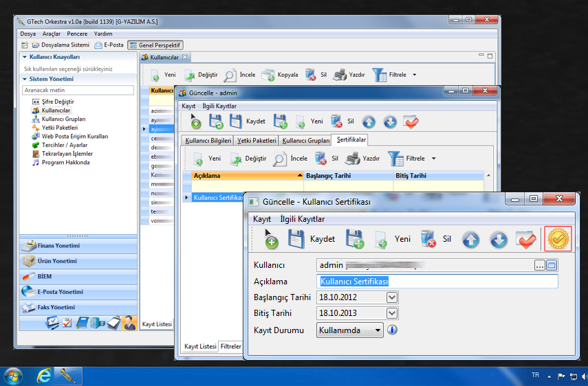Select Kullanıcı Grupları in the tree
This screenshot has height=386, width=588.
click(63, 119)
